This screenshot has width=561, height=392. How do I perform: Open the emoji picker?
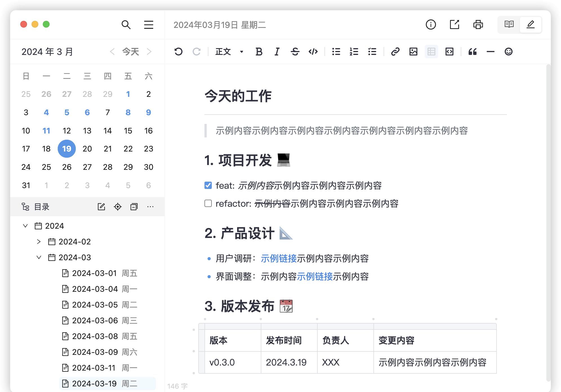coord(509,52)
